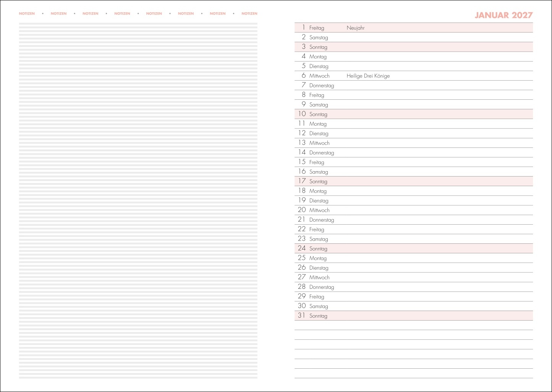Select the 22 Freitag row
This screenshot has width=552, height=392.
413,230
